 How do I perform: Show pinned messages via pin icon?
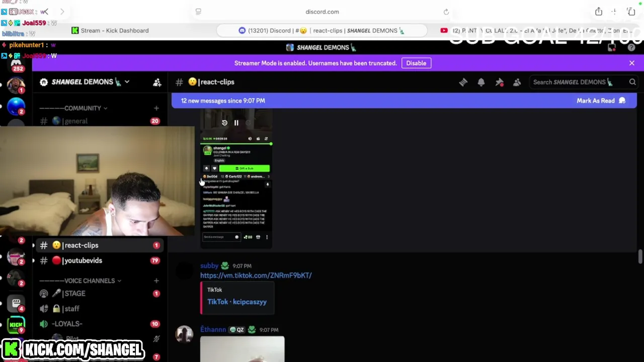499,82
